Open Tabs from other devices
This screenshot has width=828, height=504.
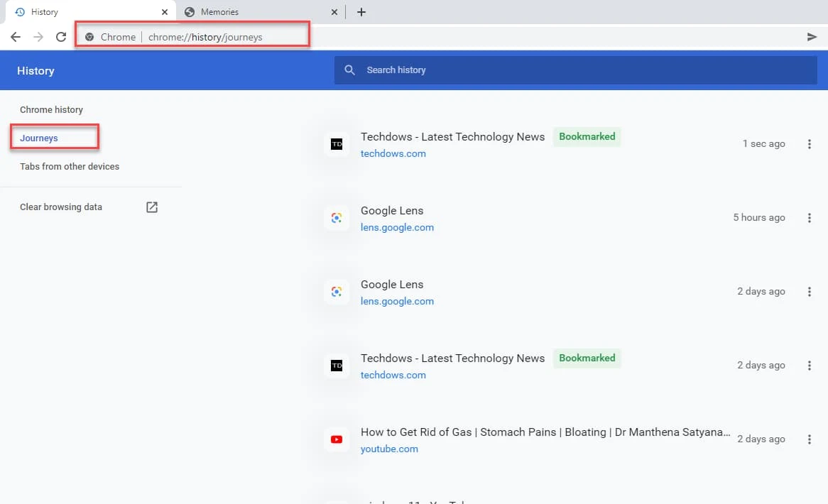(x=69, y=166)
